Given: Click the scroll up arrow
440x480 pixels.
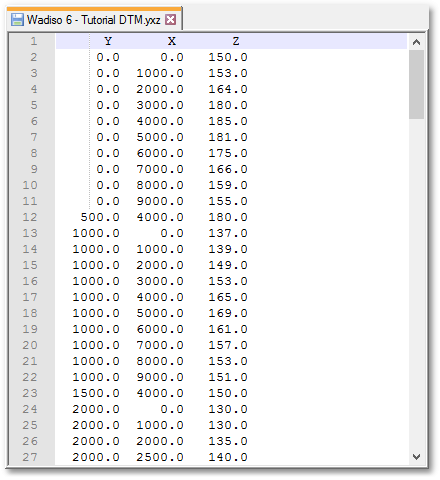Looking at the screenshot, I should 416,42.
